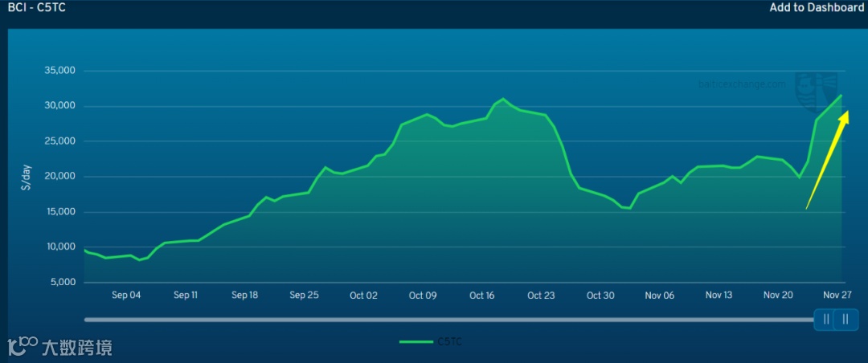The height and width of the screenshot is (363, 868).
Task: Click the Oct 09 date label
Action: (x=423, y=296)
